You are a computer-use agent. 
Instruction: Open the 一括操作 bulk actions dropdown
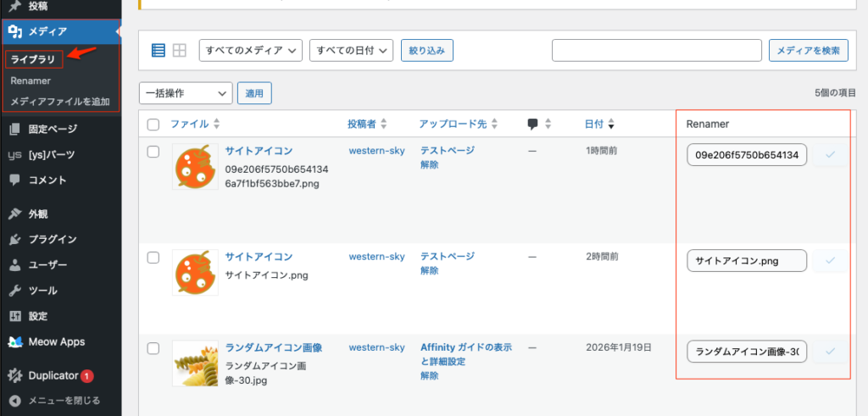click(186, 93)
